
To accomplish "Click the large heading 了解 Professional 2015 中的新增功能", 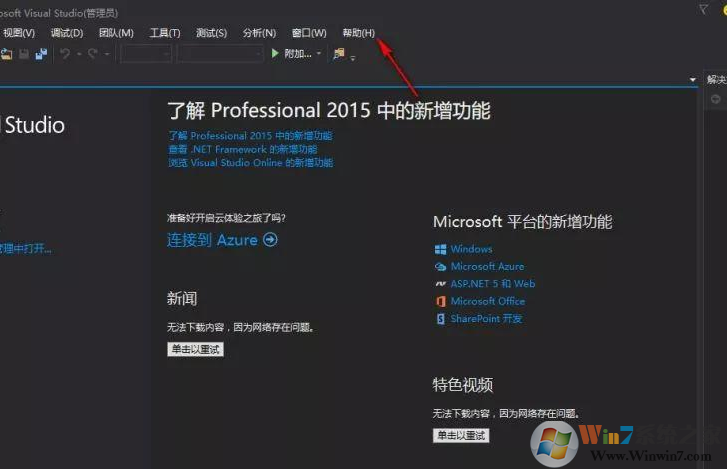I will coord(329,111).
